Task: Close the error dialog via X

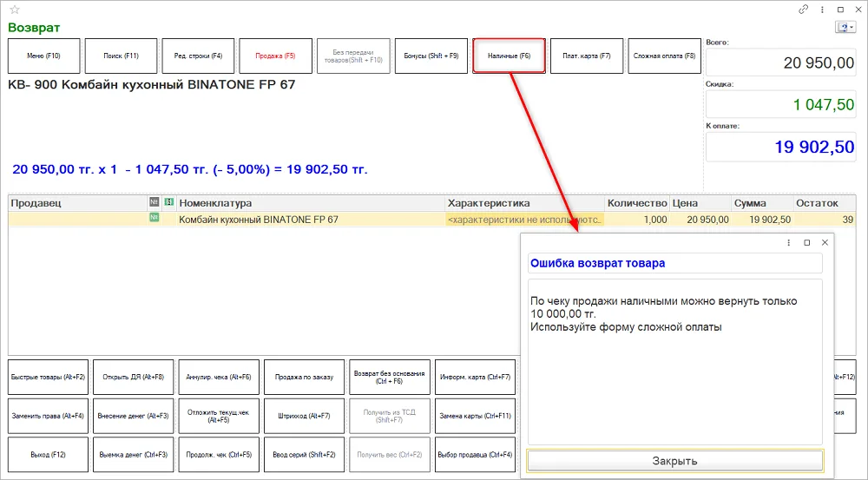Action: click(825, 242)
